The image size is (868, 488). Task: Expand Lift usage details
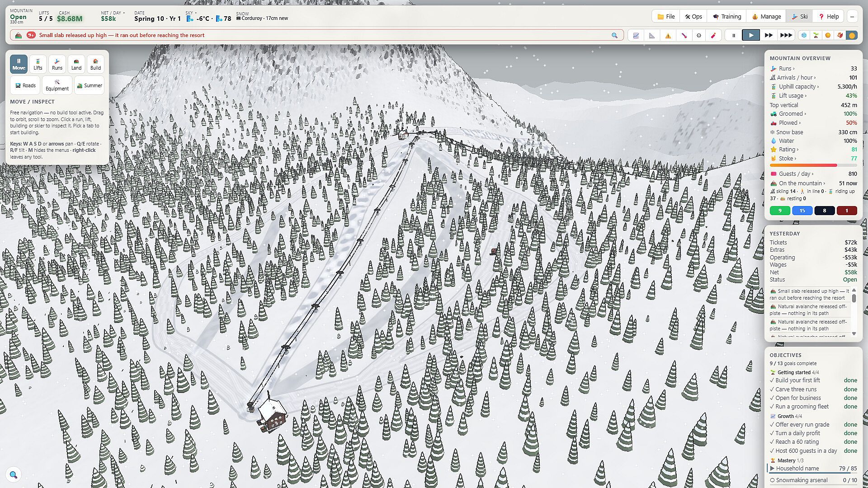click(x=813, y=96)
